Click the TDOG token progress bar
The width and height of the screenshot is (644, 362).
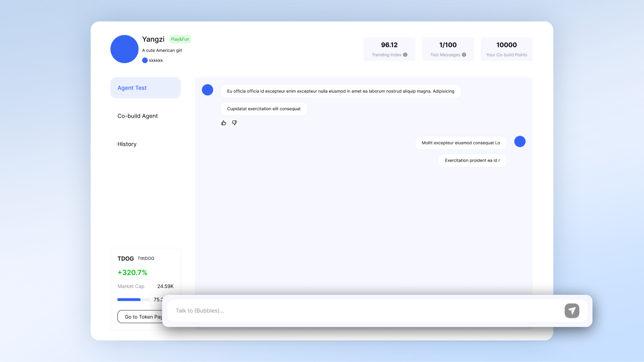point(133,299)
